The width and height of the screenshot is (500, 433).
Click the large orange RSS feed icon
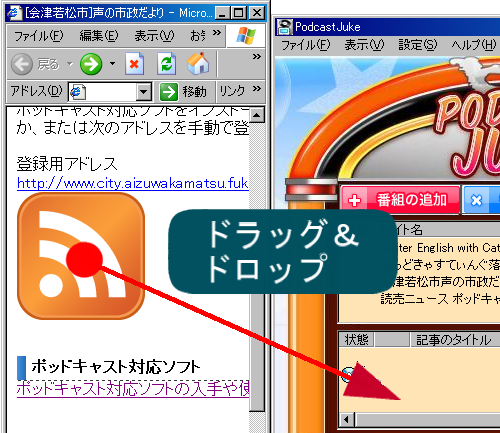pos(81,256)
